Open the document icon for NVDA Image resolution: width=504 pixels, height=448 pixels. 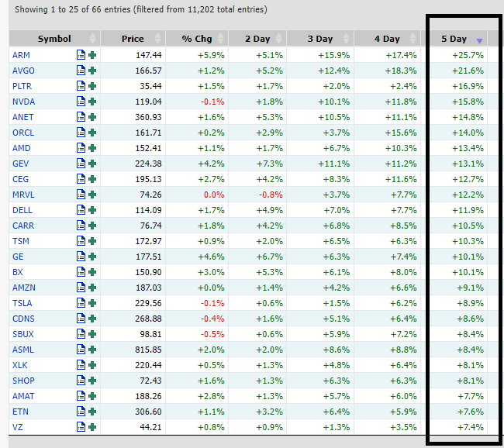tap(81, 102)
